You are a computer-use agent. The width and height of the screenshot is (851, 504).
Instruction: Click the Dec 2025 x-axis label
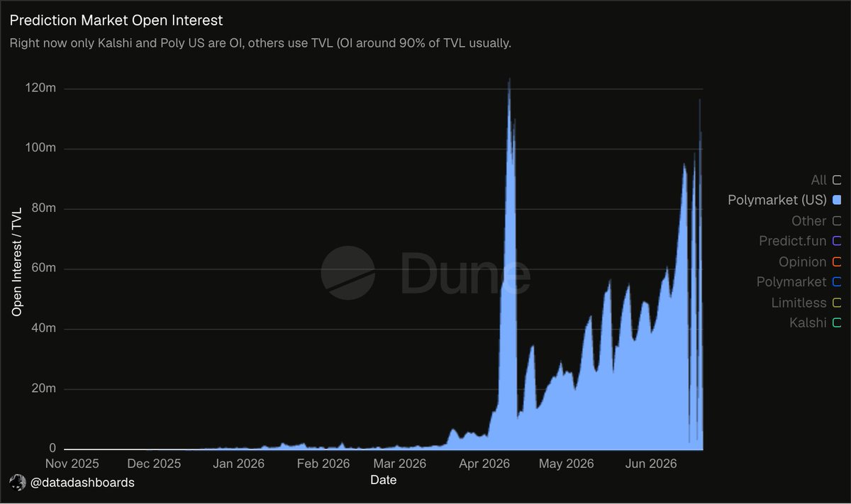(x=154, y=464)
